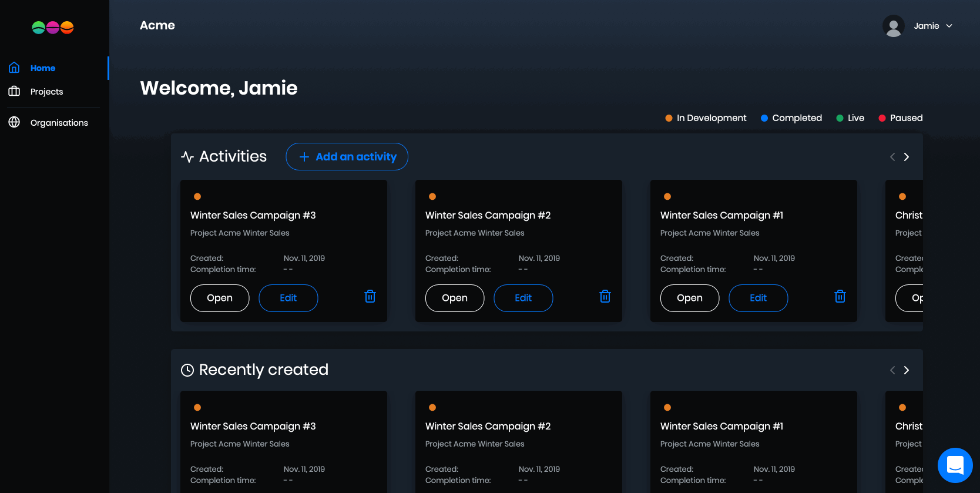
Task: Open Winter Sales Campaign #3 activity
Action: tap(220, 298)
